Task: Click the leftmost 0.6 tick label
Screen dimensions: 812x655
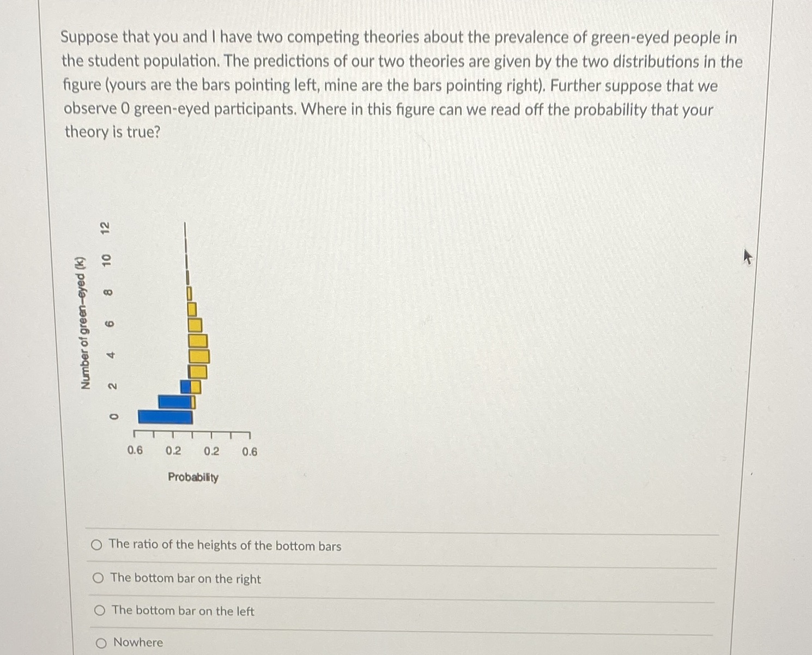Action: point(135,451)
